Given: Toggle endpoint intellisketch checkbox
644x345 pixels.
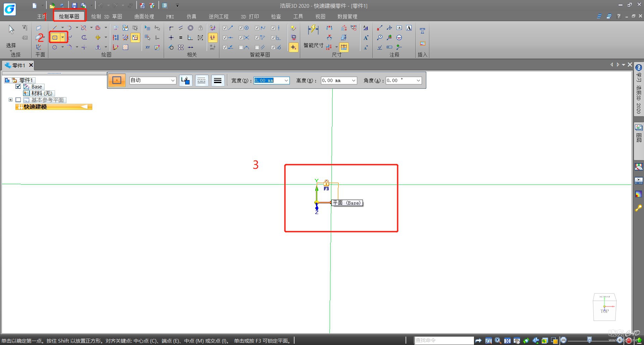Looking at the screenshot, I should pos(225,28).
